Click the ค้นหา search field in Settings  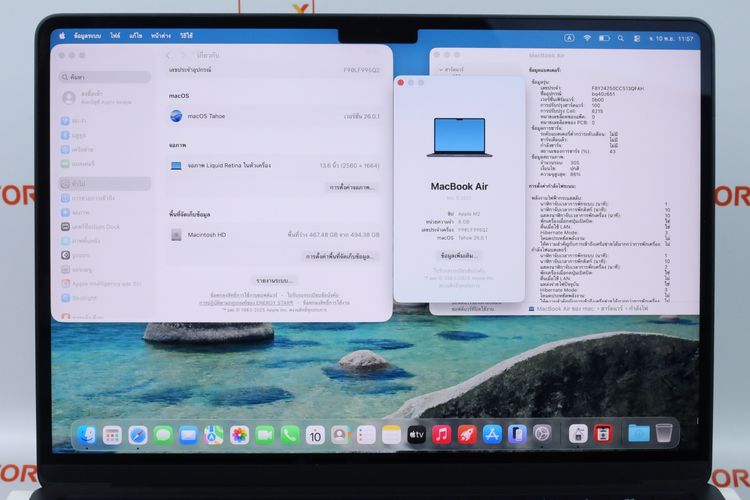coord(105,77)
